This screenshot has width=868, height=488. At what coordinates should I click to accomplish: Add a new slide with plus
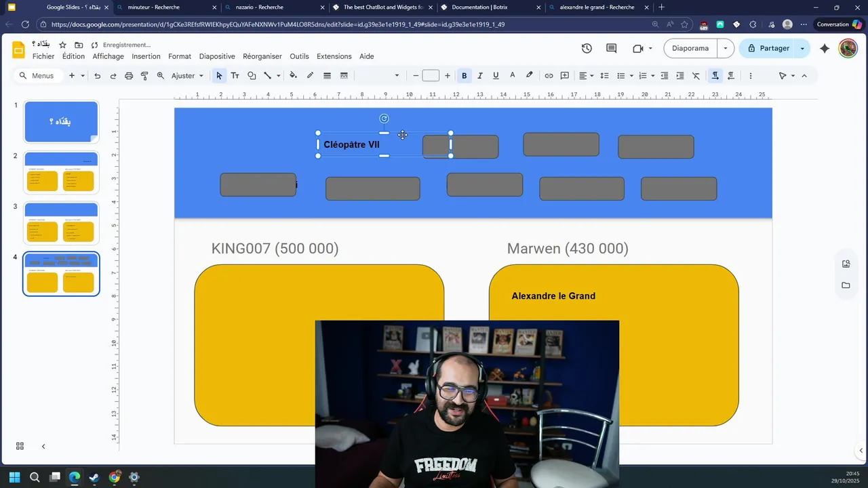[x=71, y=76]
